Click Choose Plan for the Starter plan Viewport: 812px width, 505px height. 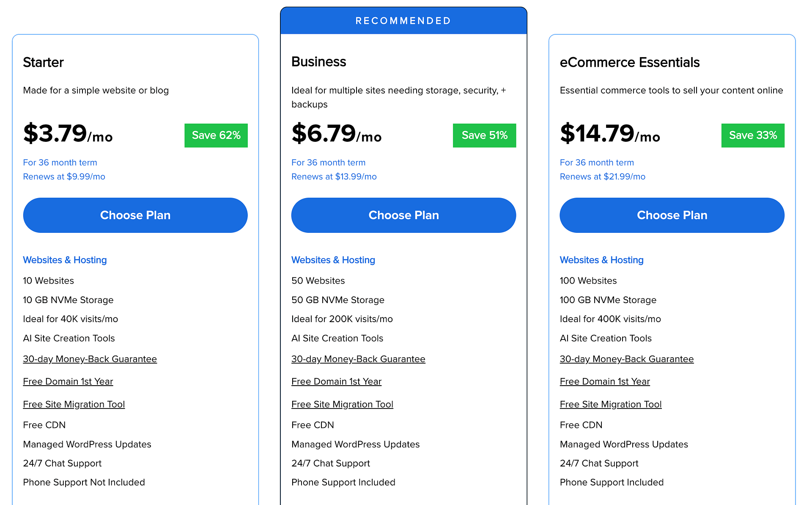(x=135, y=215)
